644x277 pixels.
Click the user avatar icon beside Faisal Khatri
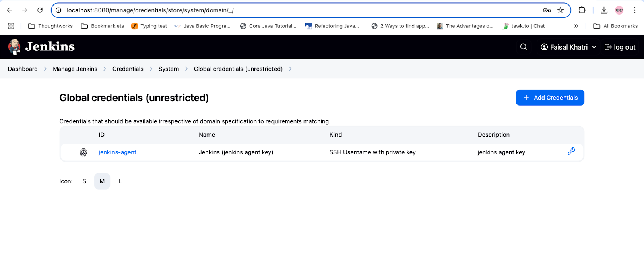[544, 47]
